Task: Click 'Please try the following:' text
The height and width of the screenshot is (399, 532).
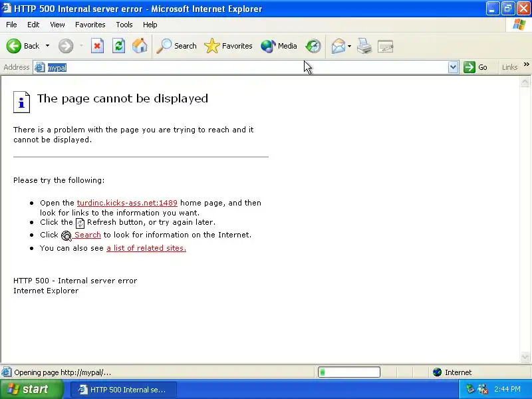Action: [59, 180]
